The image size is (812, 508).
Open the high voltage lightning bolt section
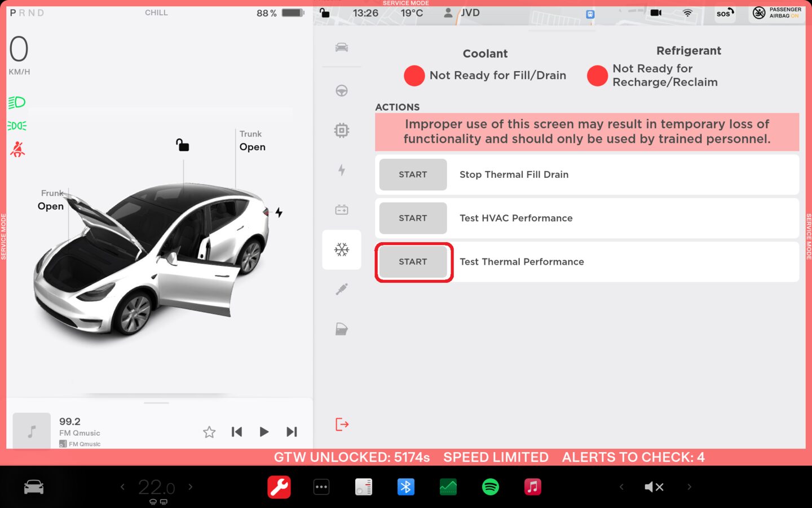point(342,170)
